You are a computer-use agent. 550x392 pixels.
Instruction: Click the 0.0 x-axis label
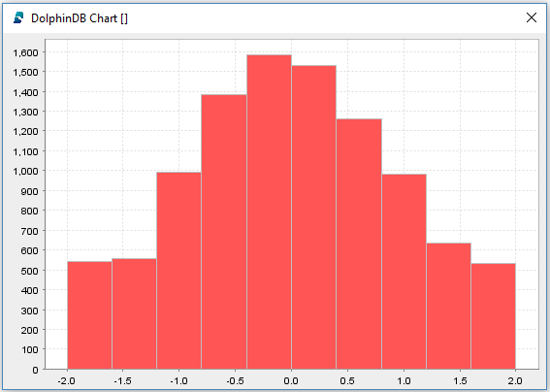pos(291,380)
